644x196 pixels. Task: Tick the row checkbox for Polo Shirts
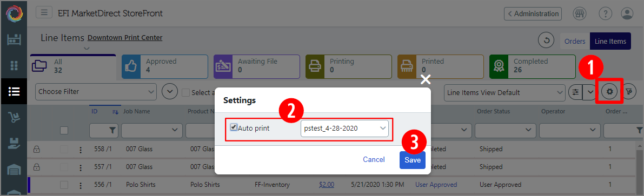(x=64, y=185)
